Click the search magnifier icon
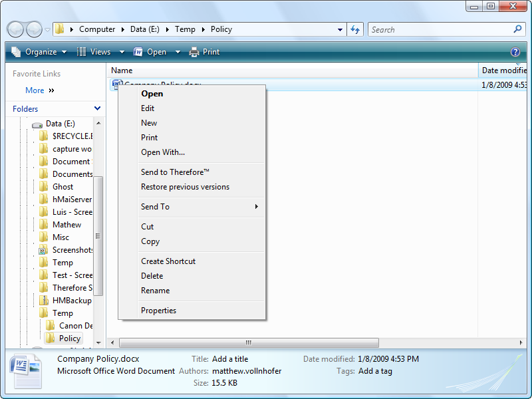 click(517, 29)
